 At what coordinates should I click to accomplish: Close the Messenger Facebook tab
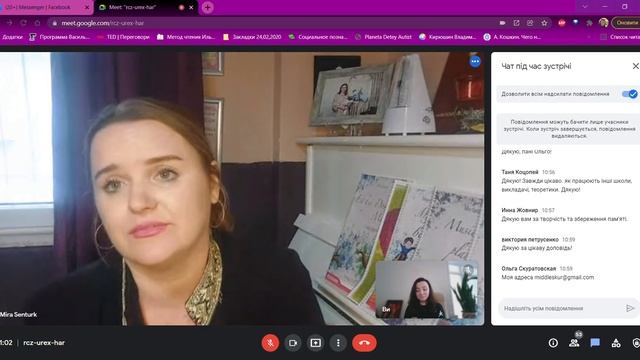point(87,7)
